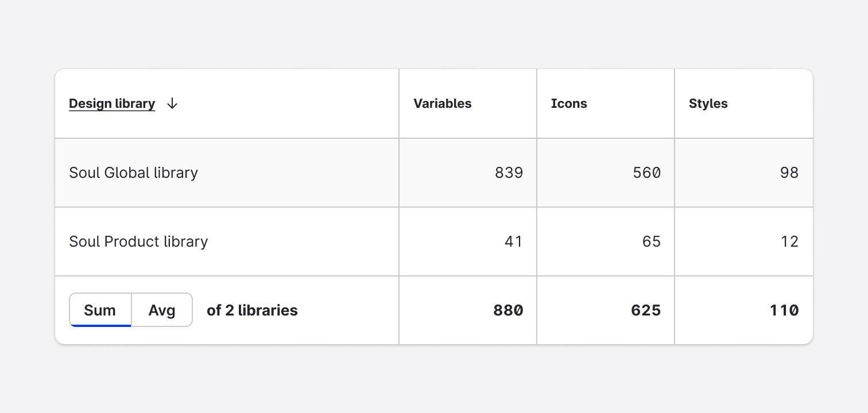Click the 'of 2 libraries' label
This screenshot has width=868, height=413.
click(x=252, y=310)
